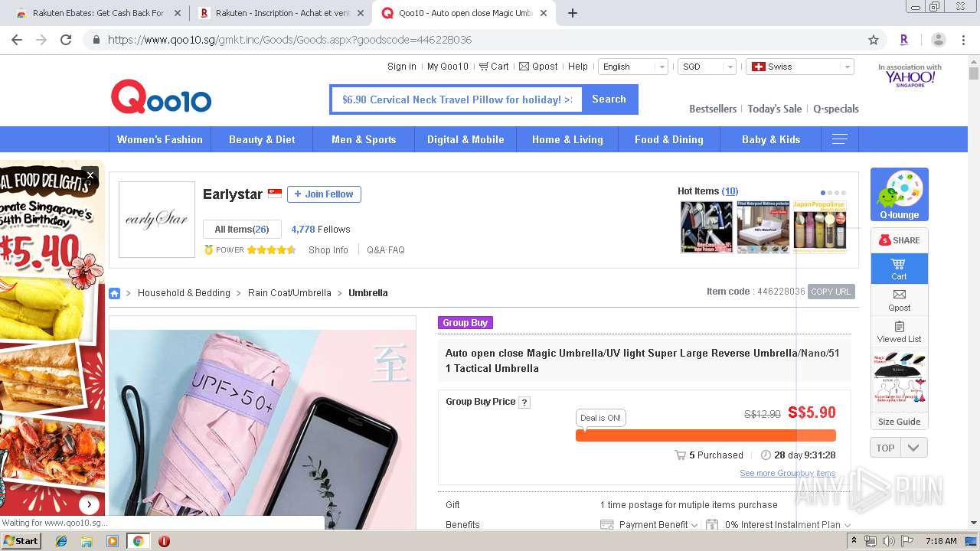Image resolution: width=980 pixels, height=551 pixels.
Task: Open the Cart in right sidebar
Action: tap(899, 269)
